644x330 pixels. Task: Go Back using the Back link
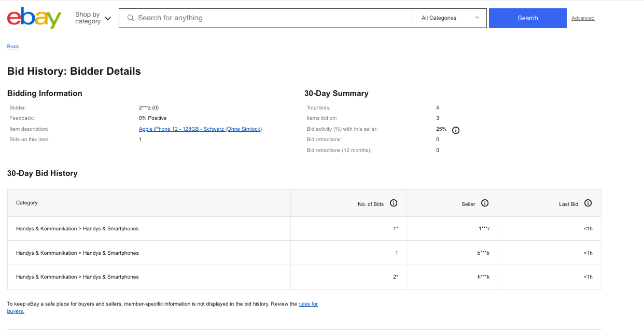pyautogui.click(x=13, y=47)
